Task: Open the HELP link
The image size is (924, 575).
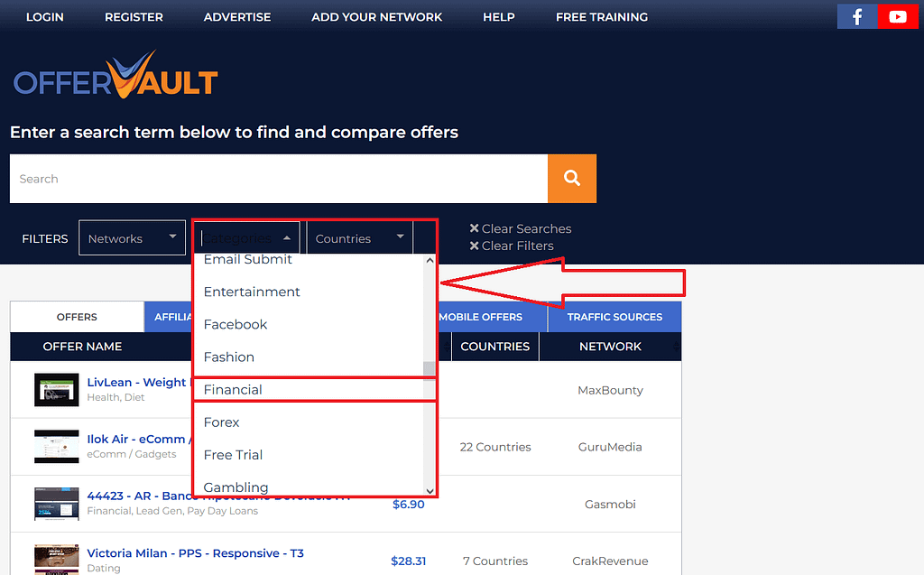Action: pos(499,17)
